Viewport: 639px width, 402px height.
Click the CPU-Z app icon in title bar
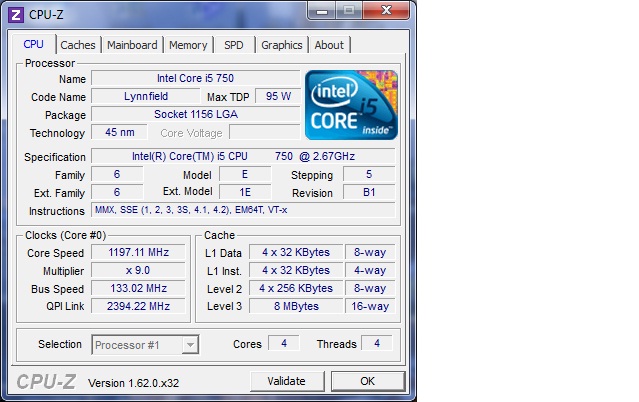(15, 15)
